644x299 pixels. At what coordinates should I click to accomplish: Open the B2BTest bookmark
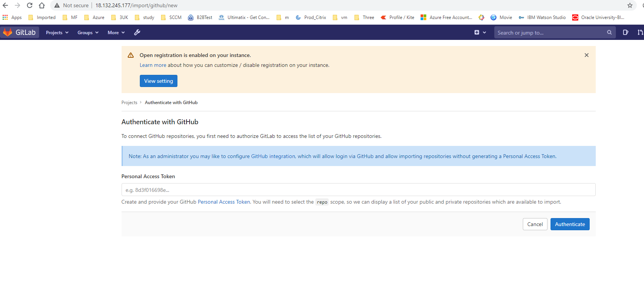coord(200,17)
